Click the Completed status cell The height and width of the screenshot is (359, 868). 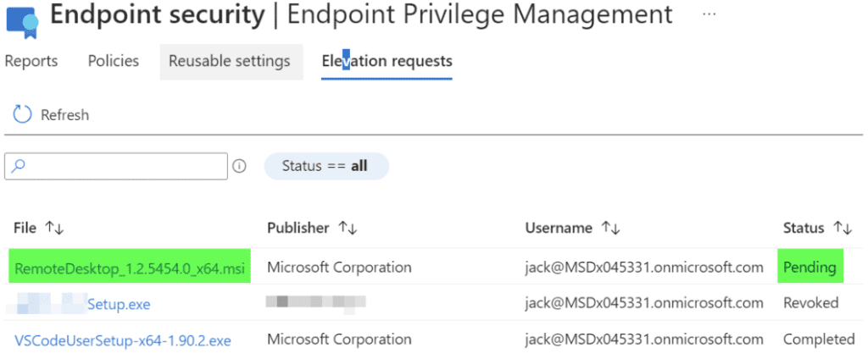819,339
